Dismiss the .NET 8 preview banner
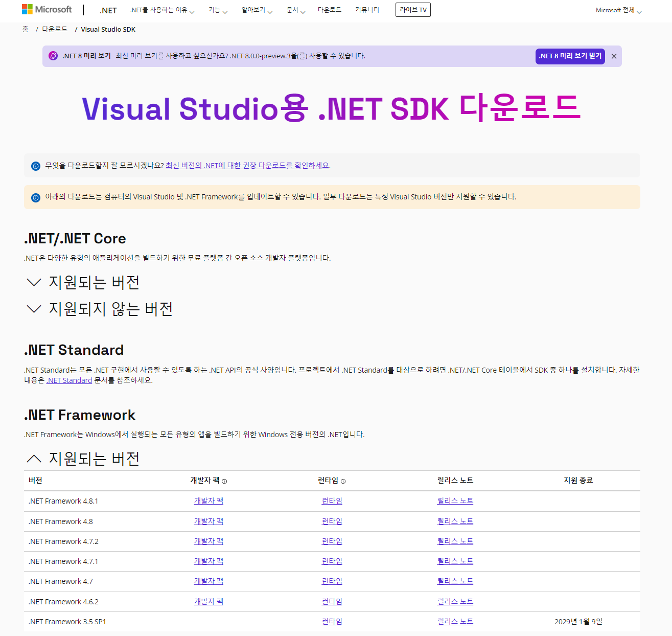This screenshot has height=636, width=672. pyautogui.click(x=614, y=56)
